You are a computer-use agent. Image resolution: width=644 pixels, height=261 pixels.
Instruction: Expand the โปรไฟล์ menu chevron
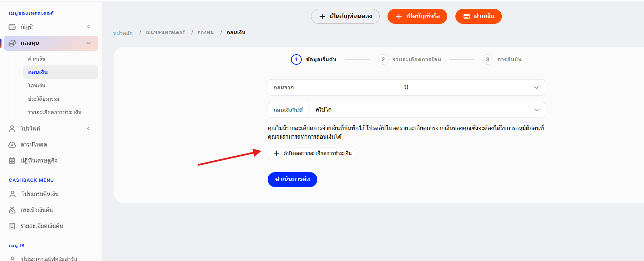tap(88, 128)
